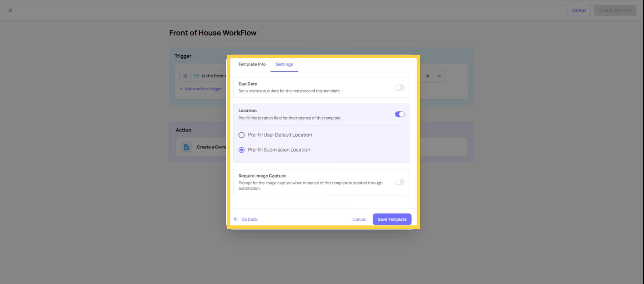The height and width of the screenshot is (284, 644).
Task: Expand the trigger row chevron
Action: 439,76
